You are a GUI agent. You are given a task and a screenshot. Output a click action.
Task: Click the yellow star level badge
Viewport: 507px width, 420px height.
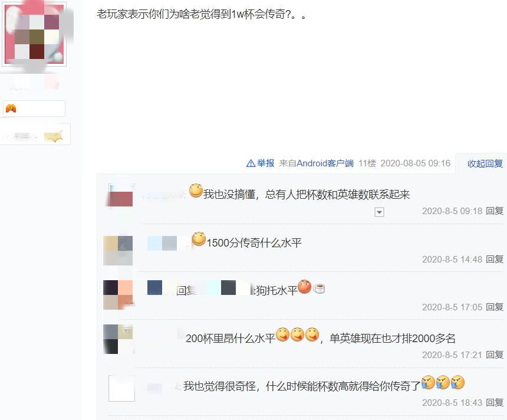pyautogui.click(x=54, y=136)
